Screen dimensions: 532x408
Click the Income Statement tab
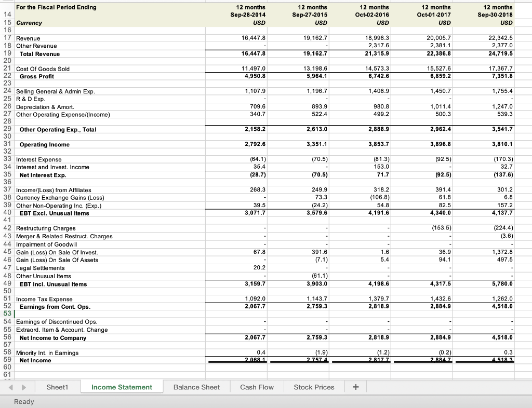(122, 387)
